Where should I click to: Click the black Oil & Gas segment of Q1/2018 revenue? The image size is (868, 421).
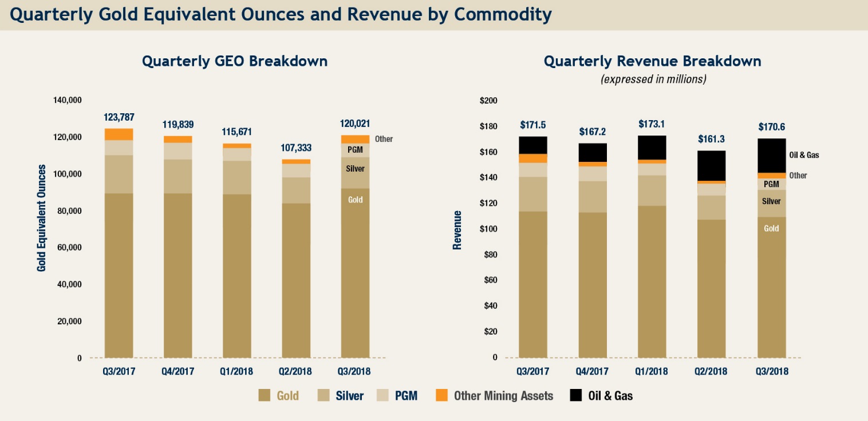click(652, 148)
